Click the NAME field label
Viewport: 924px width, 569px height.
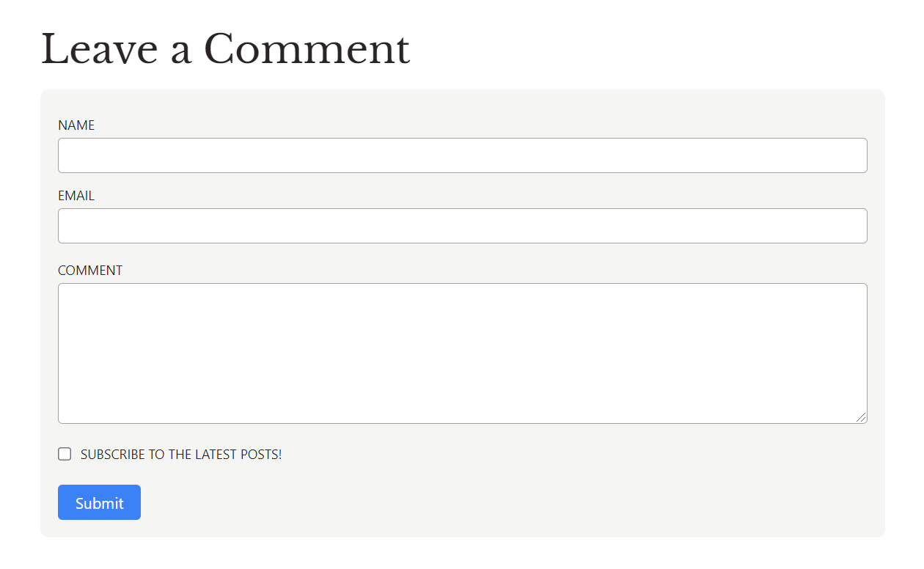point(76,125)
